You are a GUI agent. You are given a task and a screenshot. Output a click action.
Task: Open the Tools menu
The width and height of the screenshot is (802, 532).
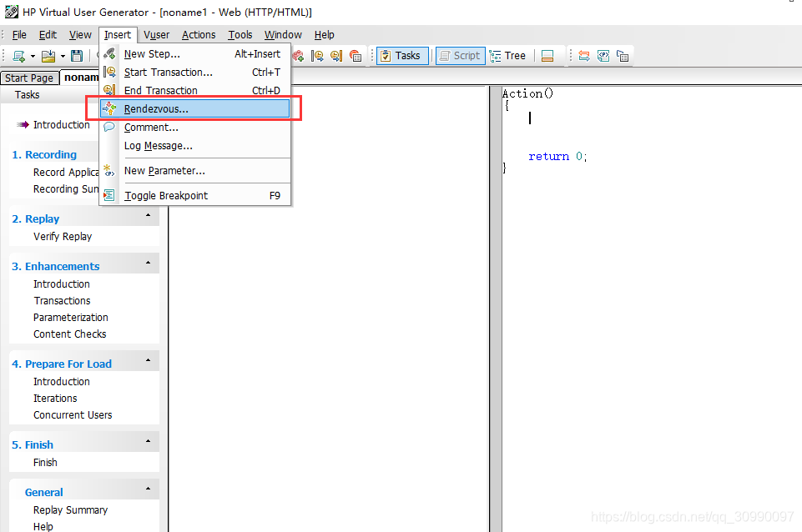point(240,35)
